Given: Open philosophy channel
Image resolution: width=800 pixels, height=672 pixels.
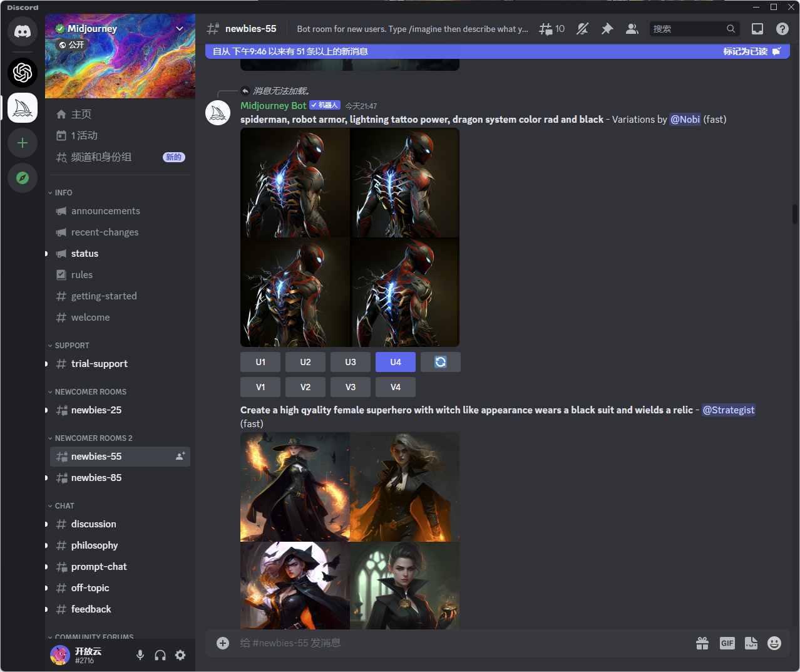Looking at the screenshot, I should (120, 545).
